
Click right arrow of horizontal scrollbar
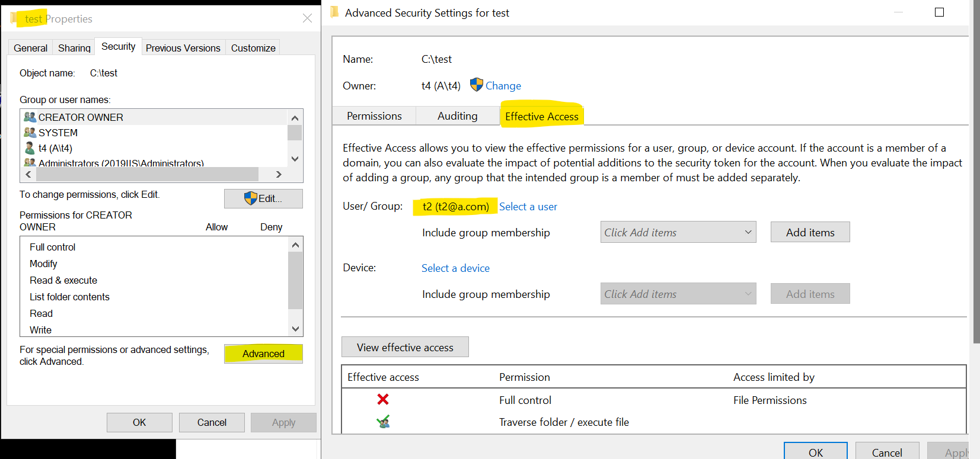(279, 174)
